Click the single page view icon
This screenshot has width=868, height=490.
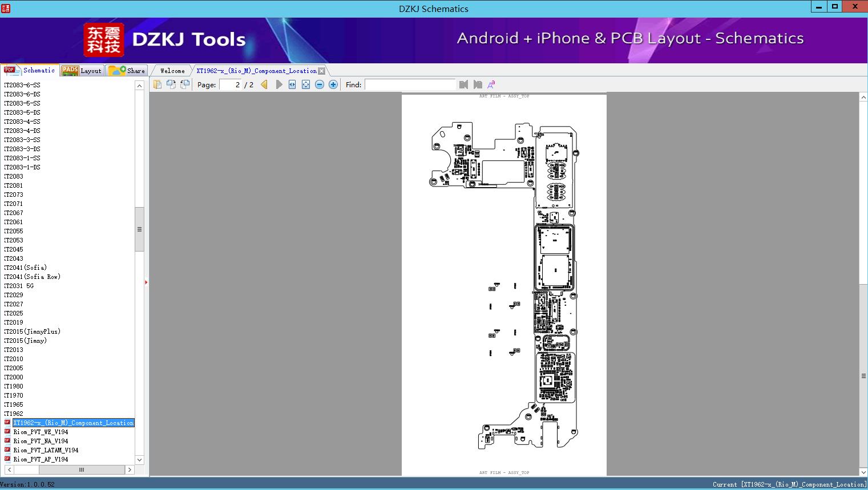(x=158, y=84)
